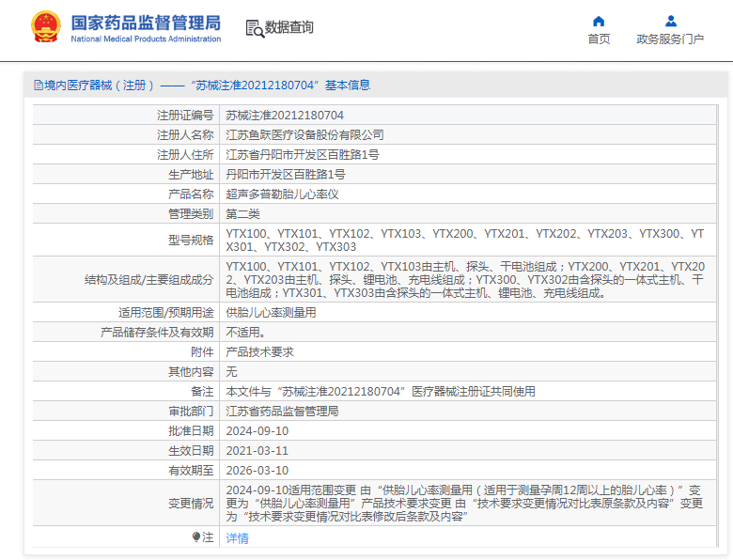Click the 适用范围 value 供胎儿心率测量用
This screenshot has height=560, width=733.
[x=272, y=312]
